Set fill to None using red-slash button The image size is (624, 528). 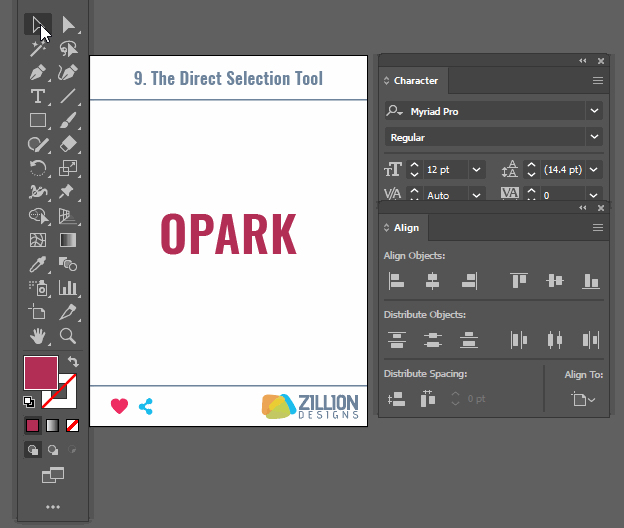72,425
